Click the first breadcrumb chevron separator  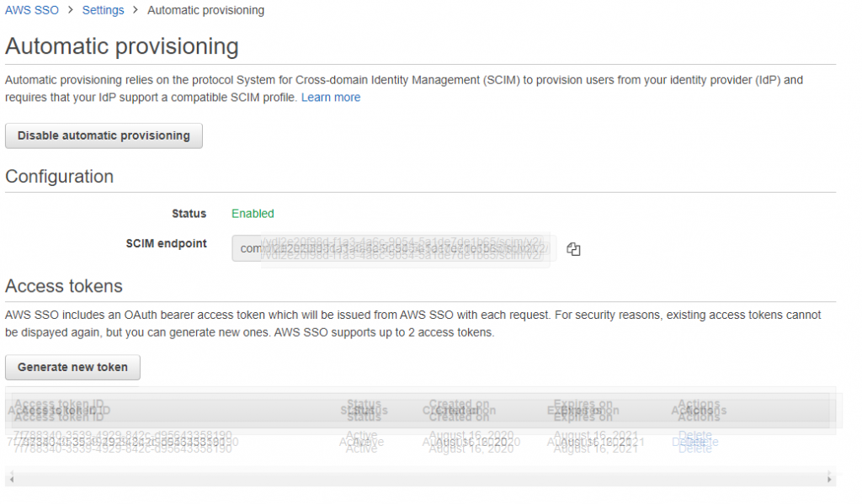71,10
